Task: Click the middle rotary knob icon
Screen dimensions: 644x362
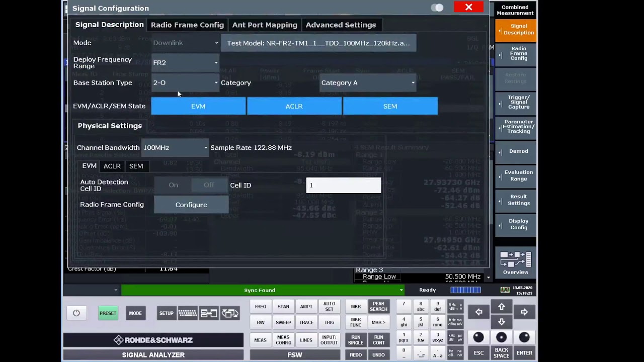Action: 501,337
